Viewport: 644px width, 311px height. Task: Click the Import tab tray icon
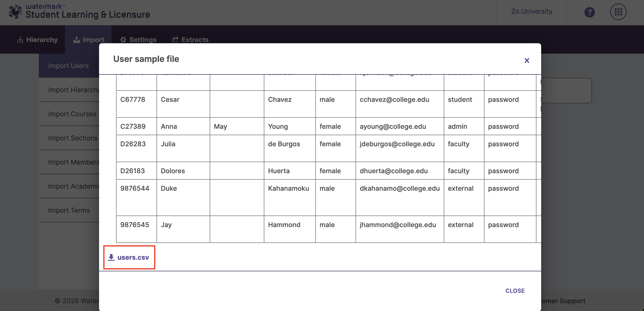point(77,40)
